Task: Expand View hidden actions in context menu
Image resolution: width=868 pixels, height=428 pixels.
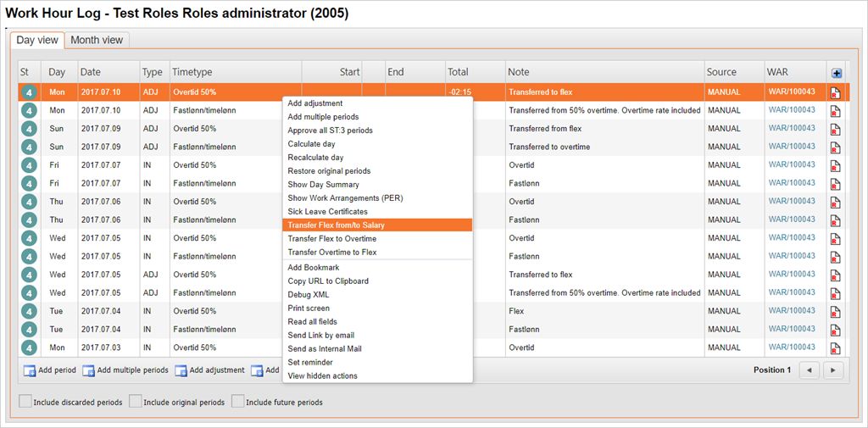Action: [x=322, y=376]
